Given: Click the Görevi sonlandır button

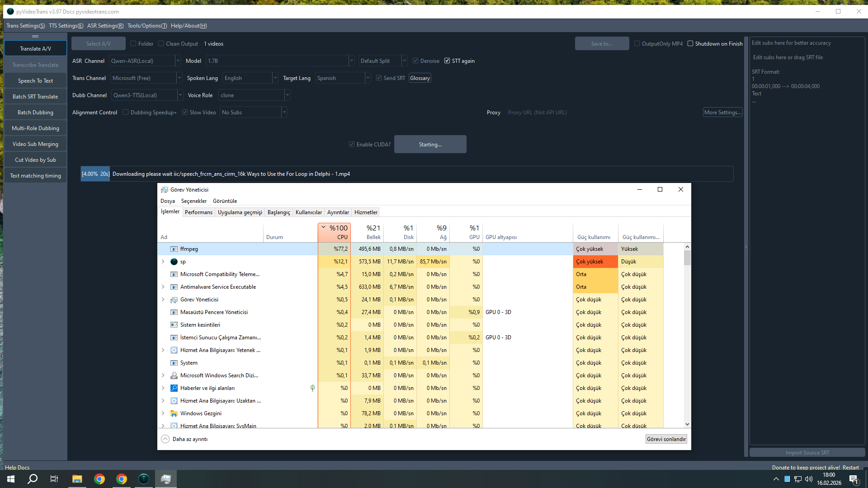Looking at the screenshot, I should (x=666, y=439).
